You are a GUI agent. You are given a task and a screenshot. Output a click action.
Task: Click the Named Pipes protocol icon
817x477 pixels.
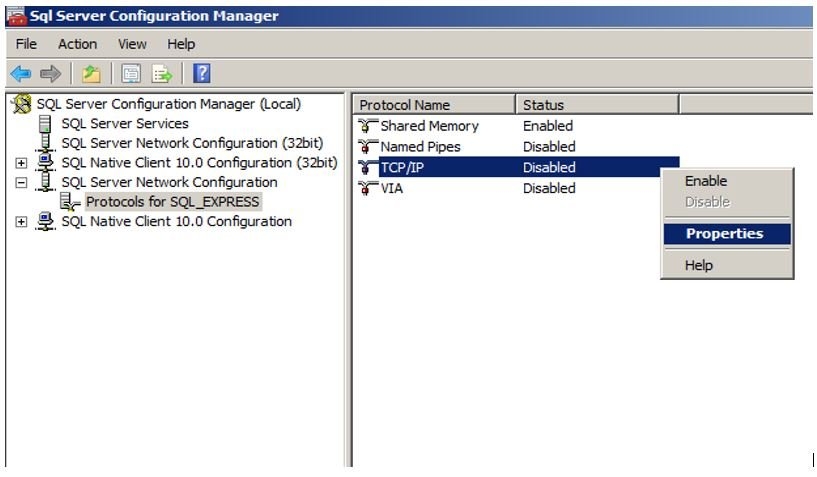coord(368,147)
